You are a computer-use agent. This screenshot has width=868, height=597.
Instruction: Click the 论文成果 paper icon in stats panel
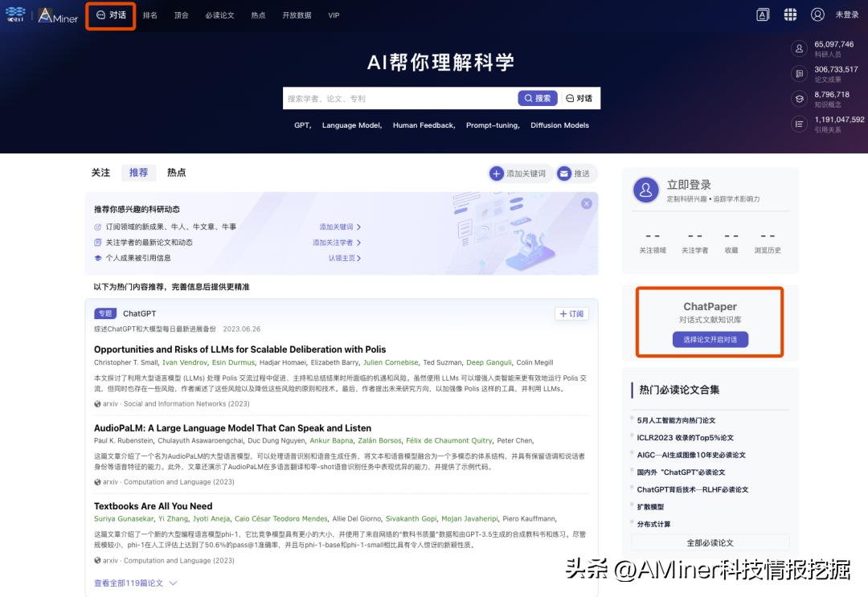click(798, 73)
